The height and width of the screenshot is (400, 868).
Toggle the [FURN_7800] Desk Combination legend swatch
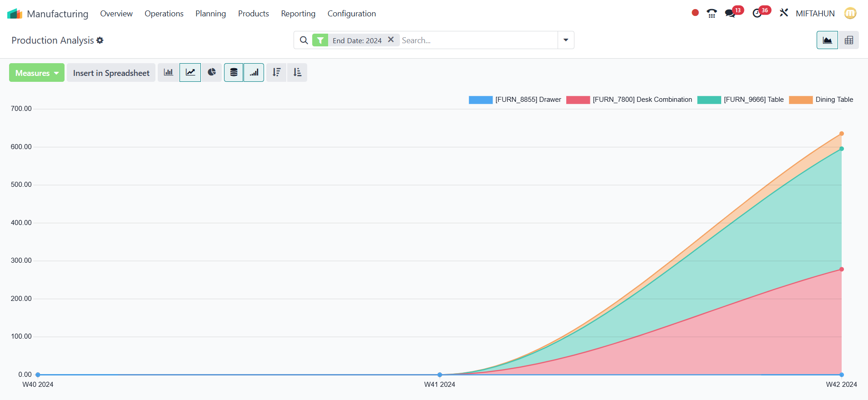click(x=578, y=100)
